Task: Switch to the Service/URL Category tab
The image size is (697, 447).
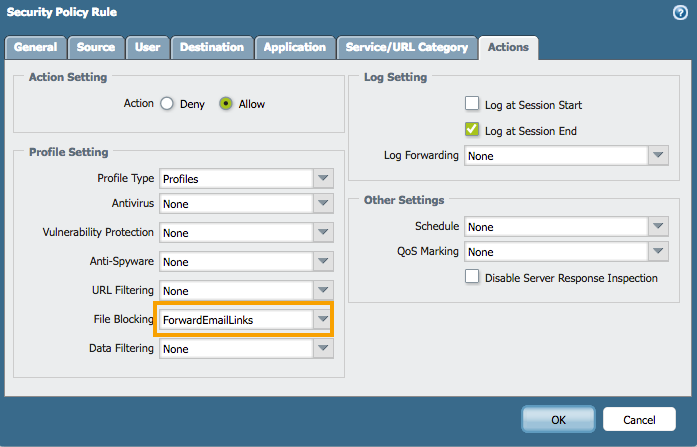Action: [406, 47]
